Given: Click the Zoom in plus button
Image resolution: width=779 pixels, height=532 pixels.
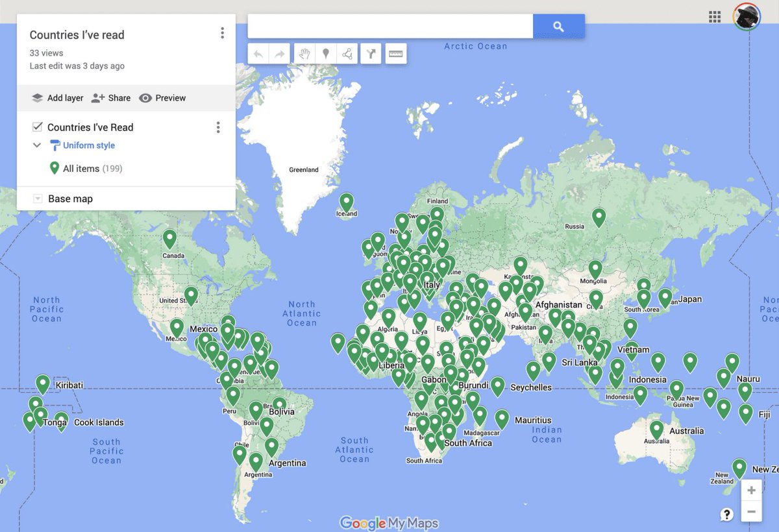Looking at the screenshot, I should tap(751, 490).
